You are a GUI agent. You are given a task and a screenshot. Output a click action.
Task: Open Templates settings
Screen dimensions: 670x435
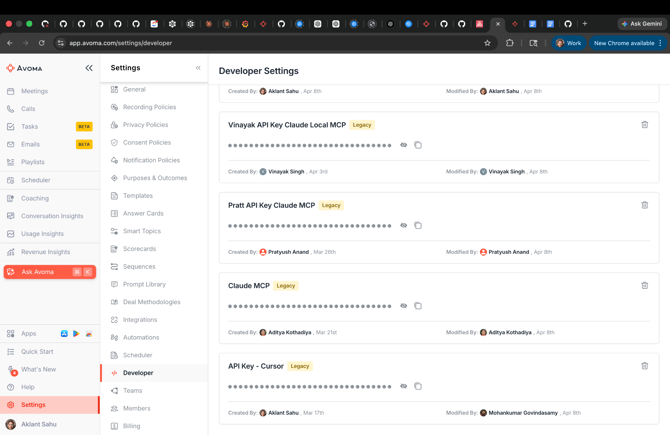pos(154,196)
